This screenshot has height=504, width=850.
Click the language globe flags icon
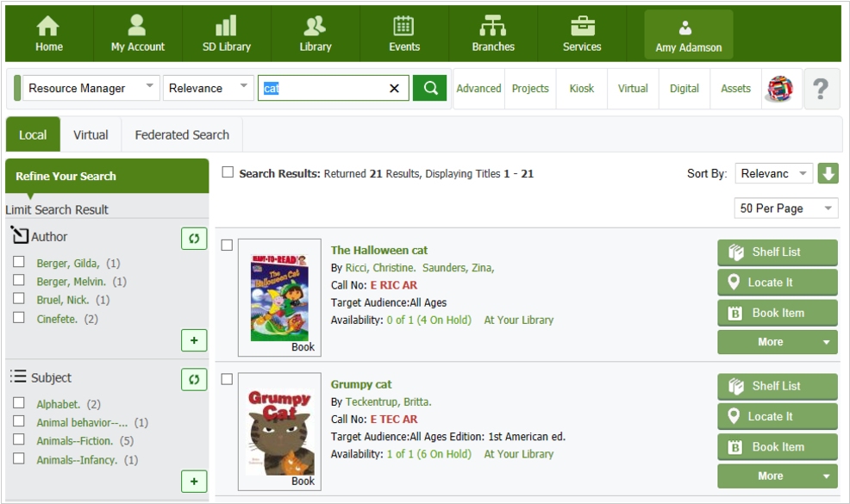[779, 88]
